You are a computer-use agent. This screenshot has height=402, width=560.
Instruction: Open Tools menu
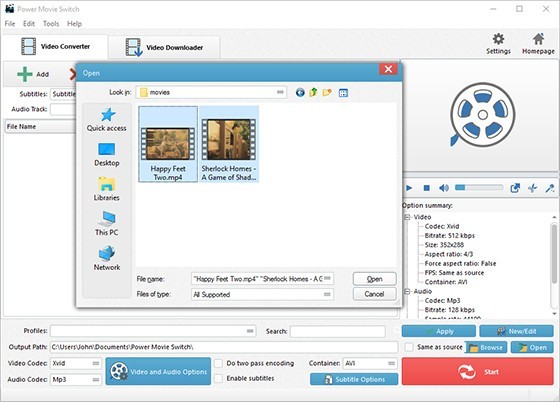pyautogui.click(x=51, y=24)
